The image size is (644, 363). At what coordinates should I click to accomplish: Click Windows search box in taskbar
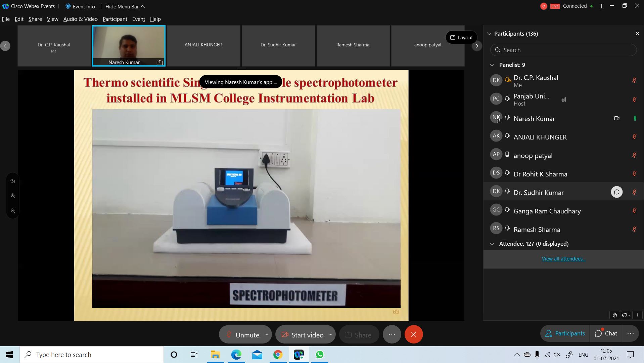[92, 355]
